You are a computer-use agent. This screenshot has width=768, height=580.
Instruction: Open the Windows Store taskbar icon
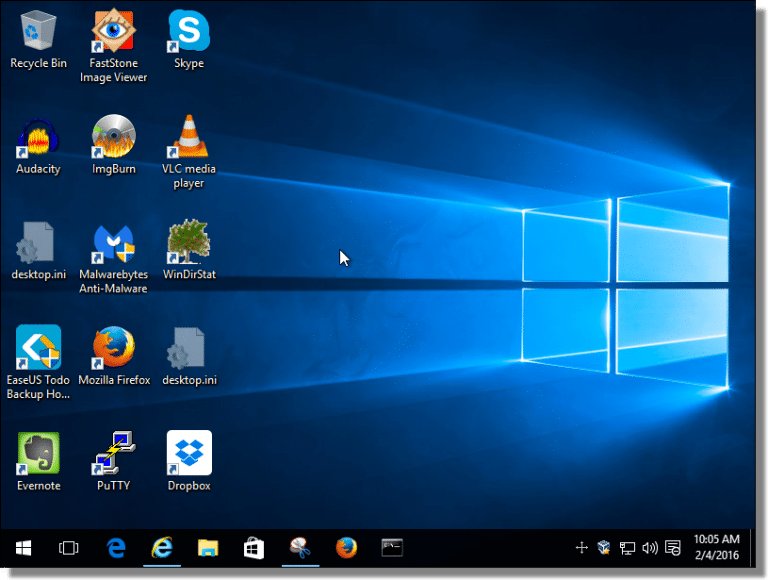pyautogui.click(x=254, y=548)
